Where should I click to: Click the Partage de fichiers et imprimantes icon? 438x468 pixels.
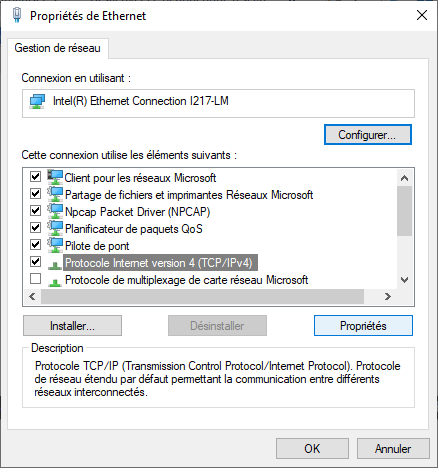(x=55, y=194)
